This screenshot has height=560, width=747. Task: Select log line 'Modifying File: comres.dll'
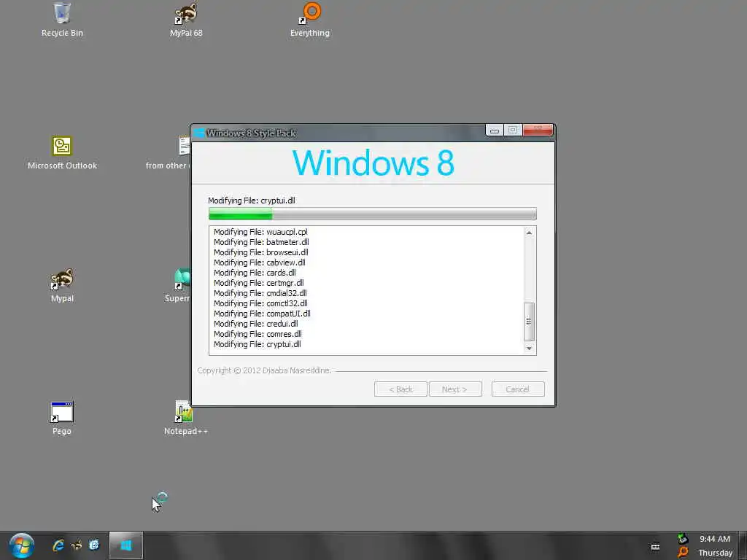tap(258, 334)
